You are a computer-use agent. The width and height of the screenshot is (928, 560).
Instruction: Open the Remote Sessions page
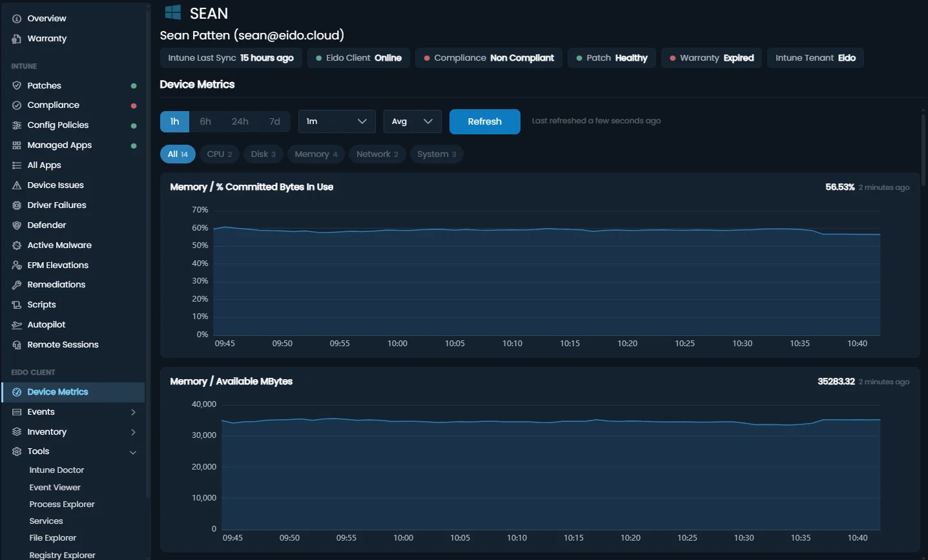[x=73, y=345]
